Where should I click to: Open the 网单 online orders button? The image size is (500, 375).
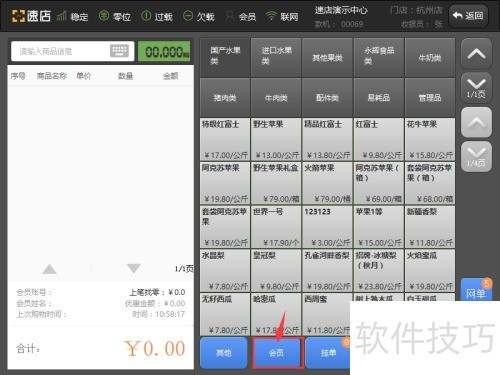[x=476, y=290]
